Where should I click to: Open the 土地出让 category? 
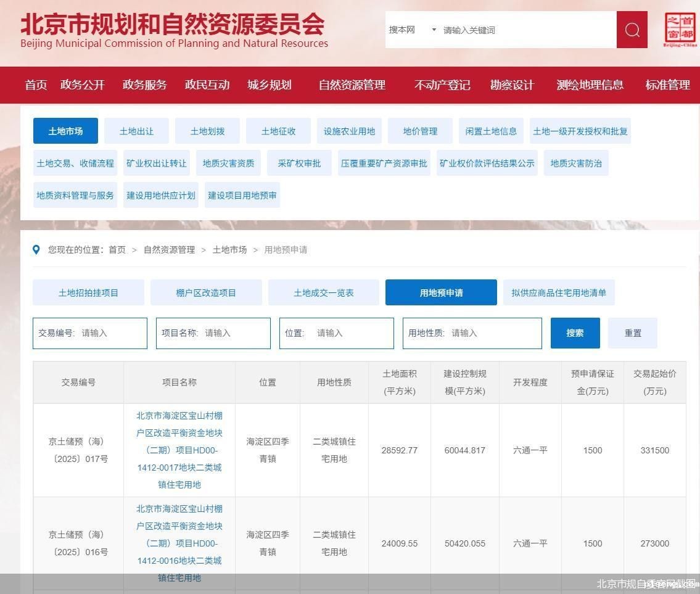point(136,131)
